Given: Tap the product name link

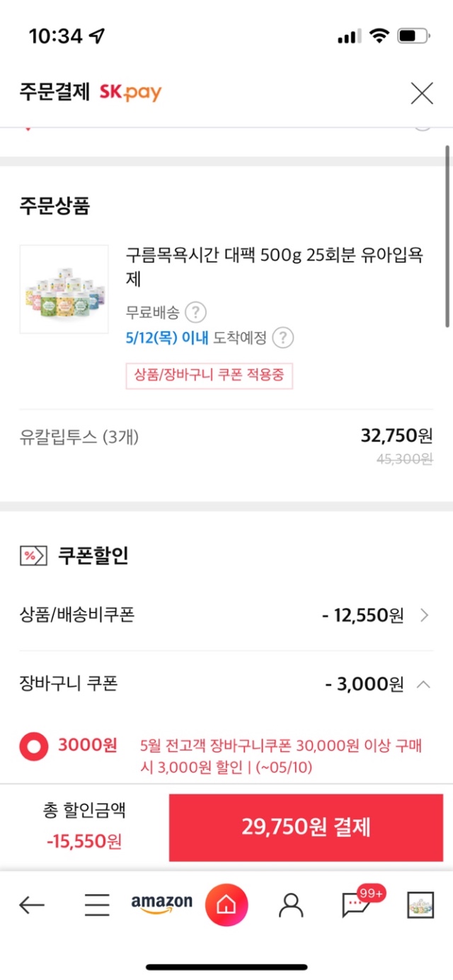Looking at the screenshot, I should point(275,267).
